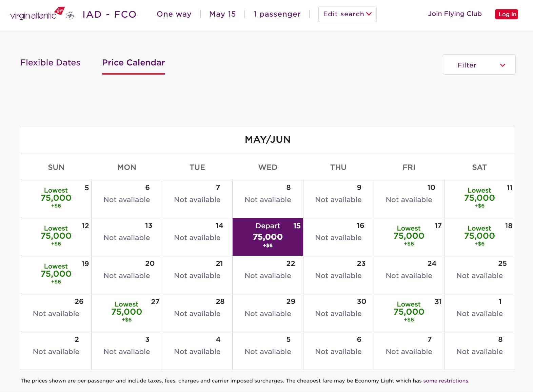This screenshot has width=533, height=392.
Task: Select Saturday May 18 lowest fare
Action: tap(479, 237)
